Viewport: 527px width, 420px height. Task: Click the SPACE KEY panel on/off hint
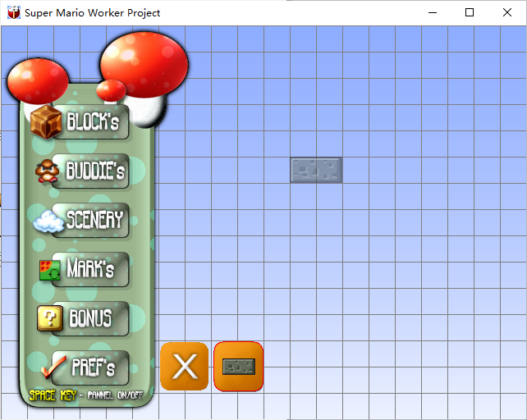click(86, 395)
